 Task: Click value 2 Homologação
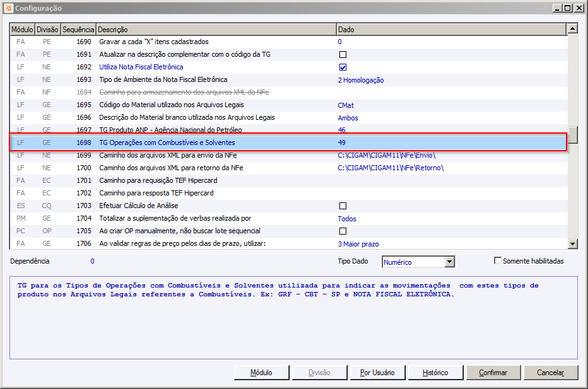pyautogui.click(x=361, y=80)
